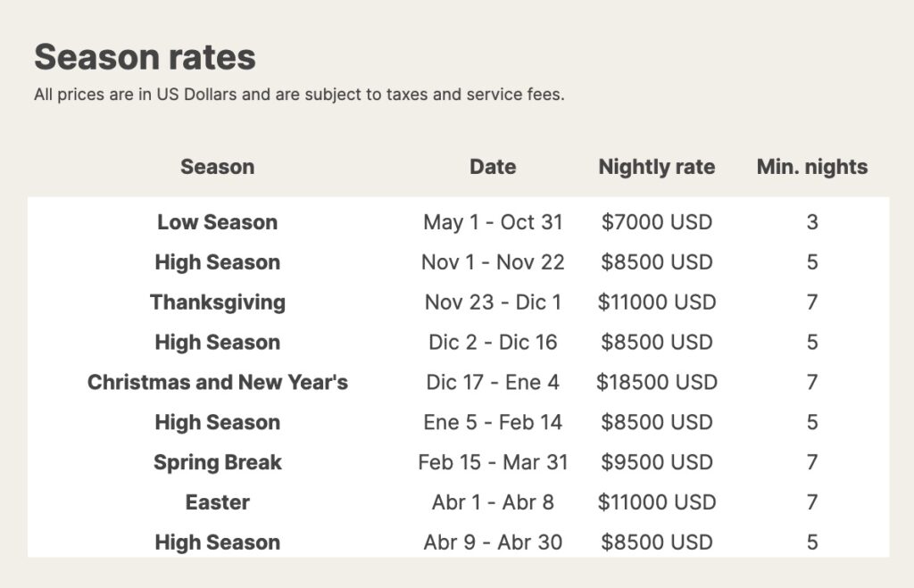Select the Min. nights column header

(x=811, y=167)
